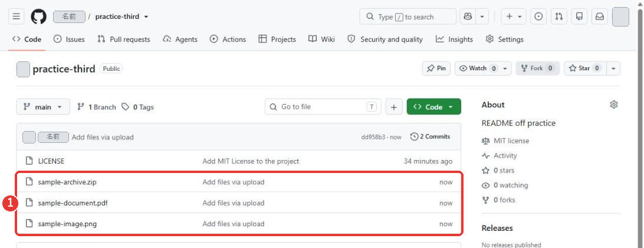The image size is (644, 248).
Task: Open the Copilot chat icon
Action: 468,17
